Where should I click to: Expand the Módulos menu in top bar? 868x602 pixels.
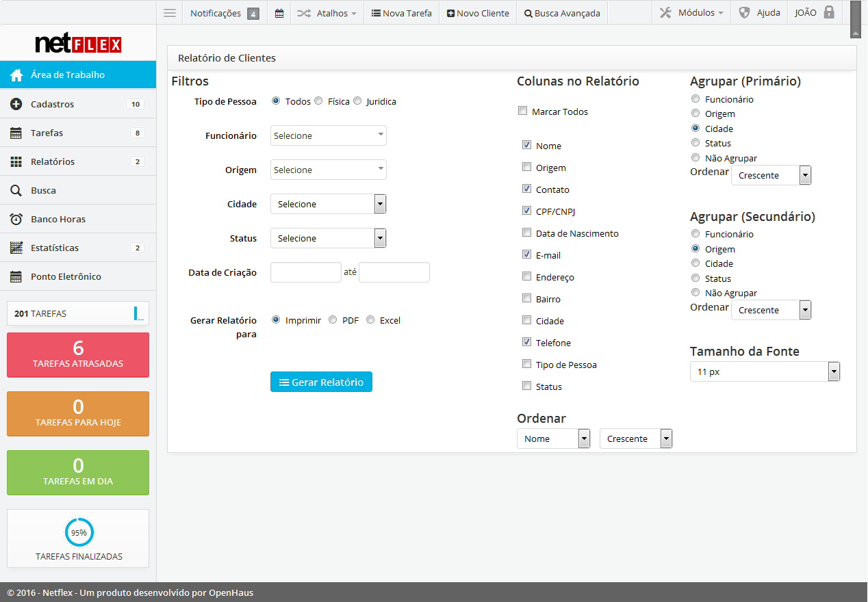click(x=692, y=13)
